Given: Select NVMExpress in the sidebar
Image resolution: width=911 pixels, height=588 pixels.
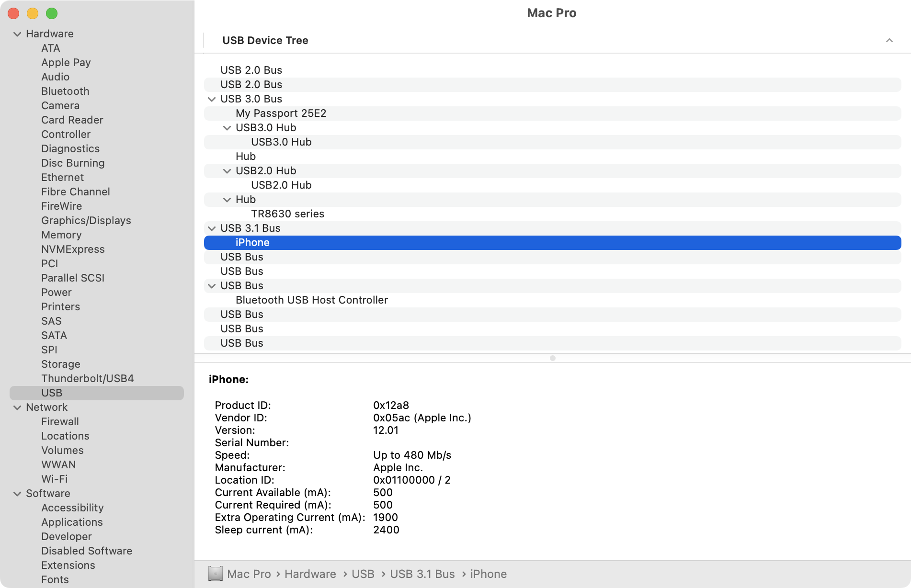Looking at the screenshot, I should [73, 249].
